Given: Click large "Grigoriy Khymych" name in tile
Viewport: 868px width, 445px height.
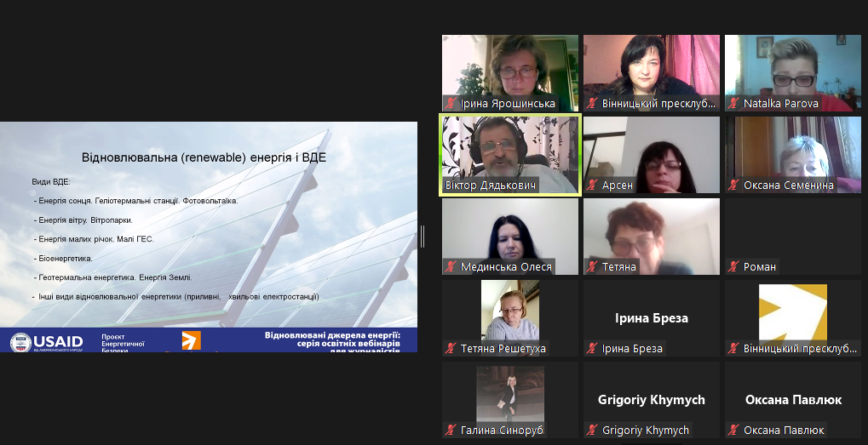Looking at the screenshot, I should (x=652, y=400).
